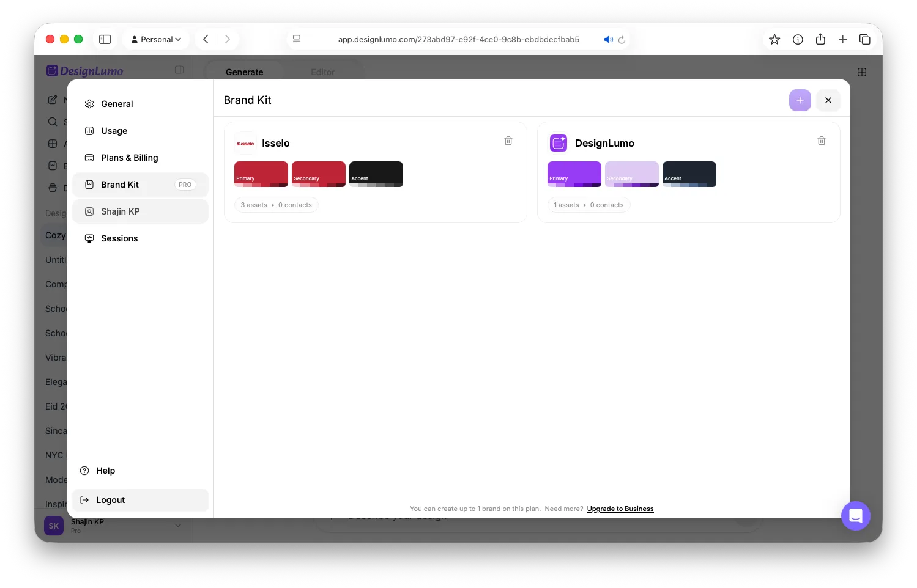917x588 pixels.
Task: Open the DesignLumo brand card title
Action: click(604, 143)
